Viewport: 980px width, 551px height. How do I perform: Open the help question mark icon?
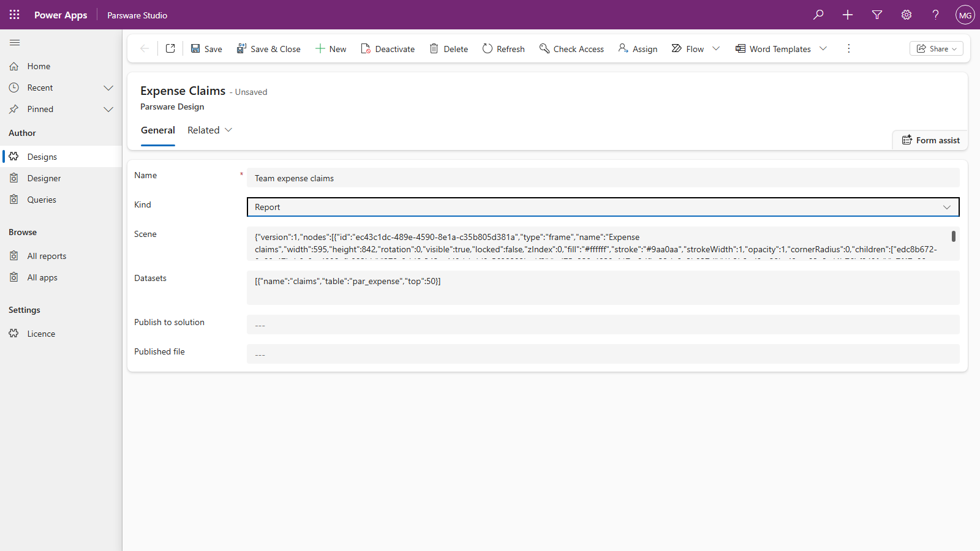[935, 15]
